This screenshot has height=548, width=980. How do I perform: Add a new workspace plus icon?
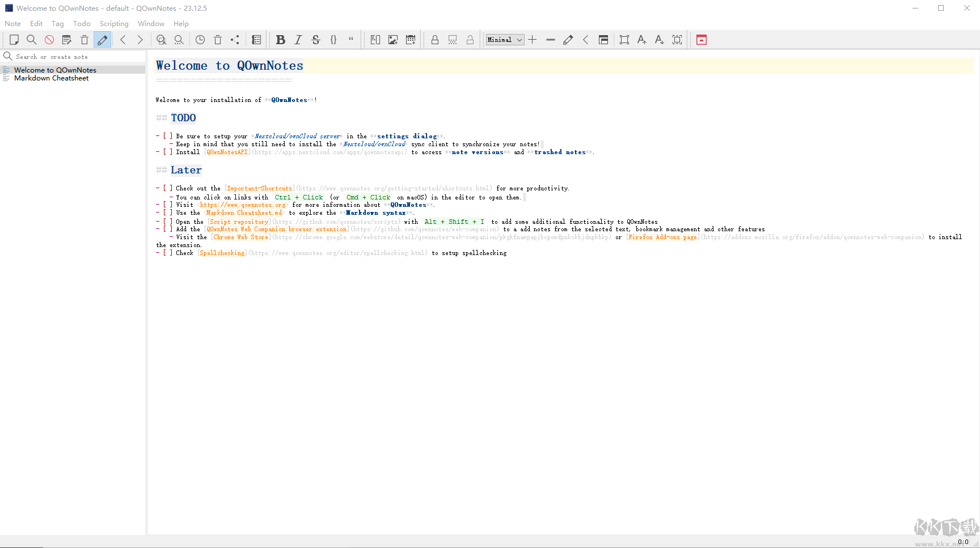533,40
